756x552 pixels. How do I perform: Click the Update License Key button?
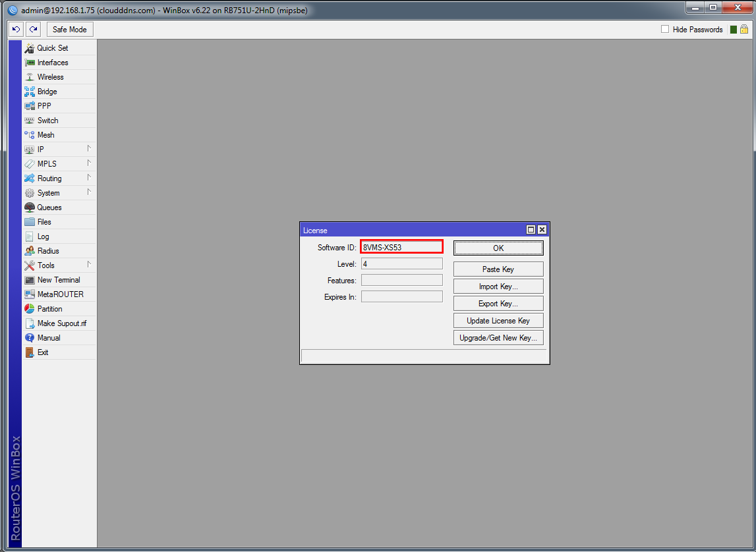coord(498,321)
